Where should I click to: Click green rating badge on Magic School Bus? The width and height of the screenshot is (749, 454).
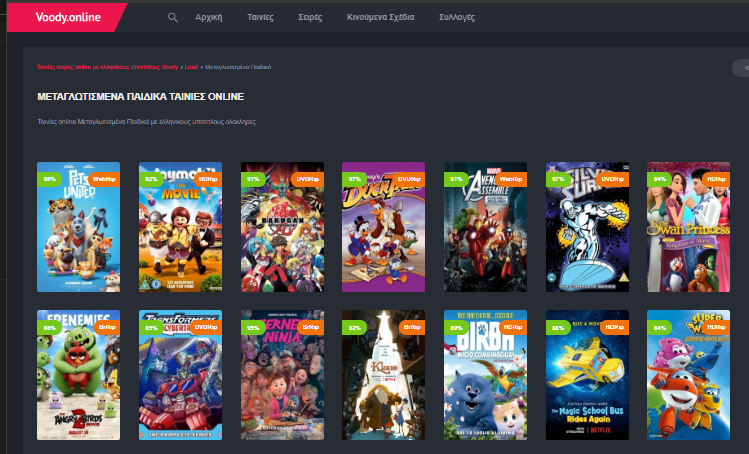tap(558, 327)
